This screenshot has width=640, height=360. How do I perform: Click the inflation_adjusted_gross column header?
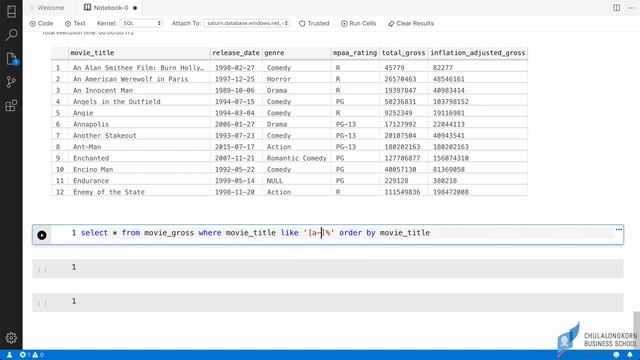point(478,53)
